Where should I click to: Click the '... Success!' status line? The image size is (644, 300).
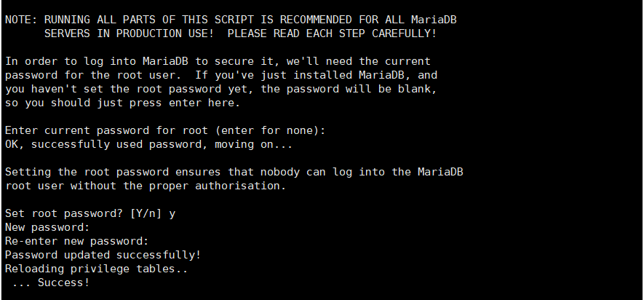point(50,283)
